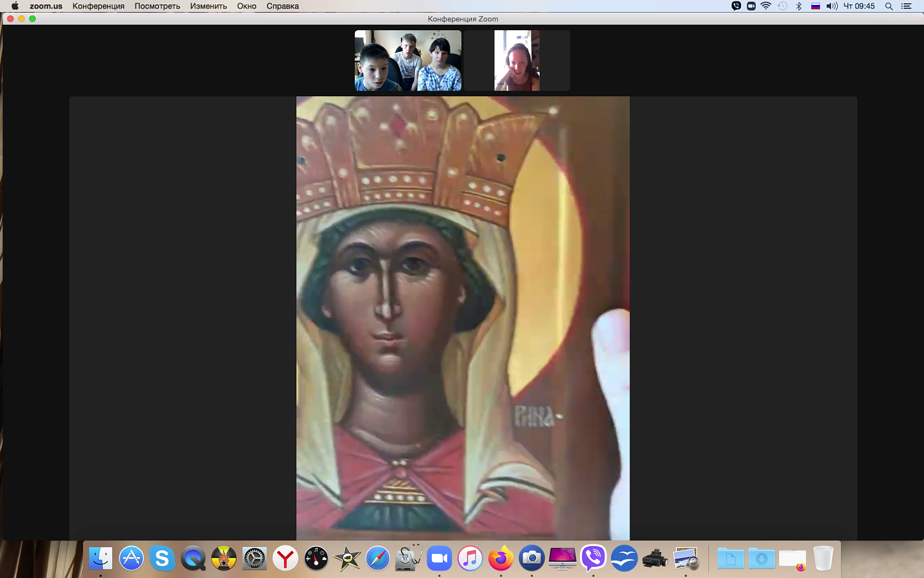Close the Конференция Zoom window
Viewport: 924px width, 578px height.
pyautogui.click(x=10, y=19)
